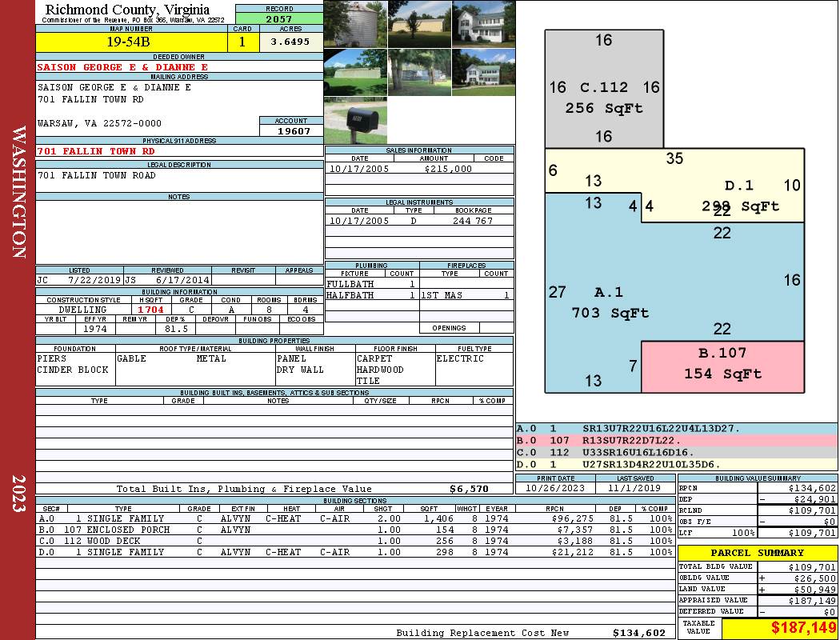Click depreciation percent 81.5 in building information
Screen dimensions: 840x640
pyautogui.click(x=176, y=329)
